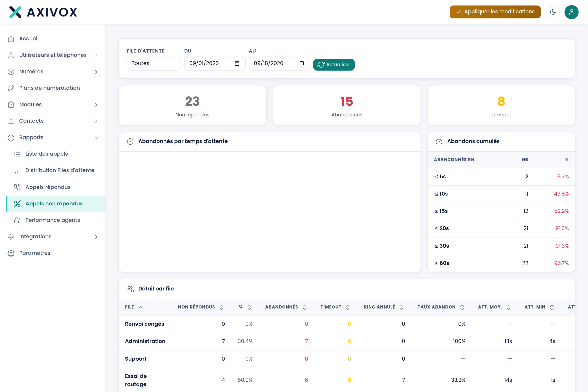Open Liste des appels report
Viewport: 588px width, 392px height.
46,154
